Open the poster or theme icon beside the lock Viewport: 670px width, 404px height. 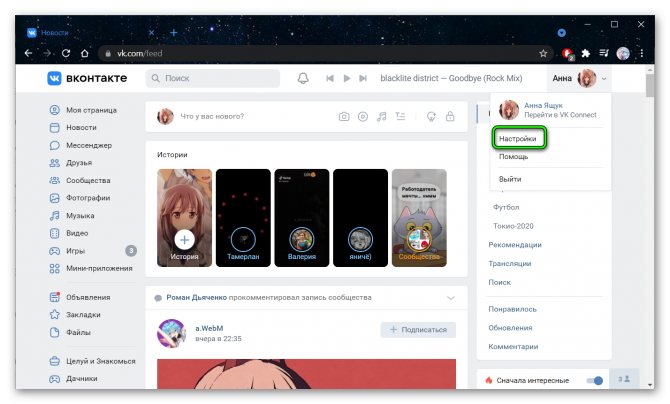point(431,116)
